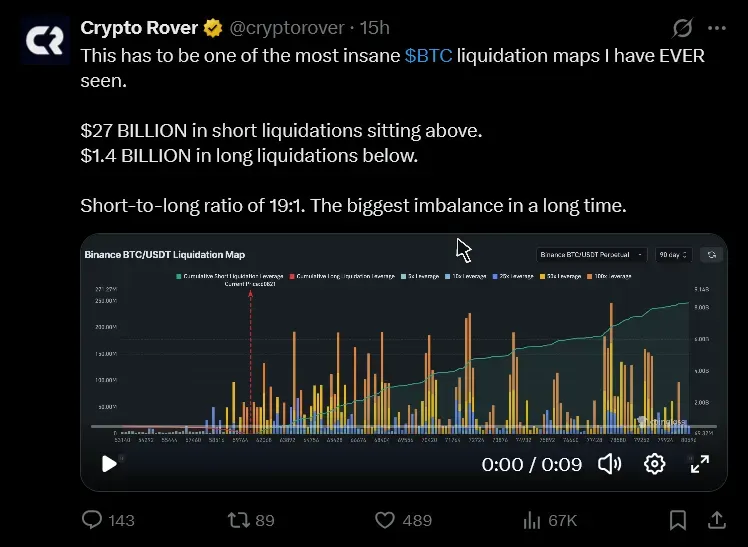Open Binance BTC/USDT Perpetual dropdown
The image size is (748, 547).
592,255
